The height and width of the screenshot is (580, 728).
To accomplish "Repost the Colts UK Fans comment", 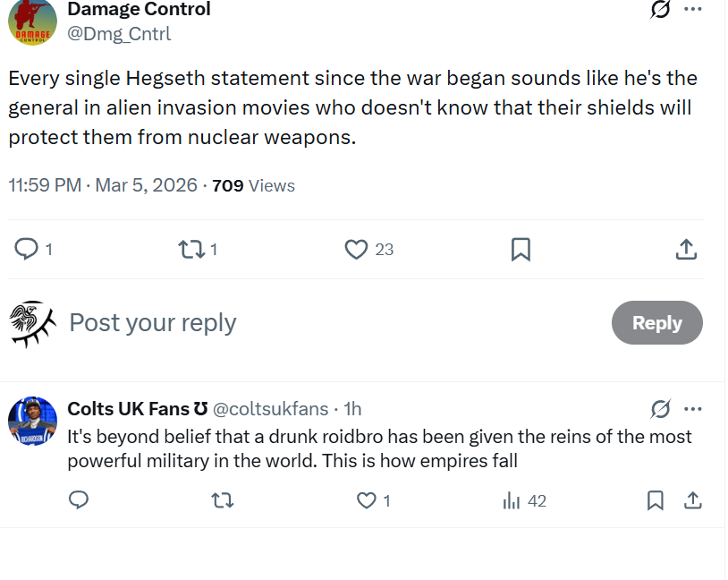I will click(x=221, y=500).
